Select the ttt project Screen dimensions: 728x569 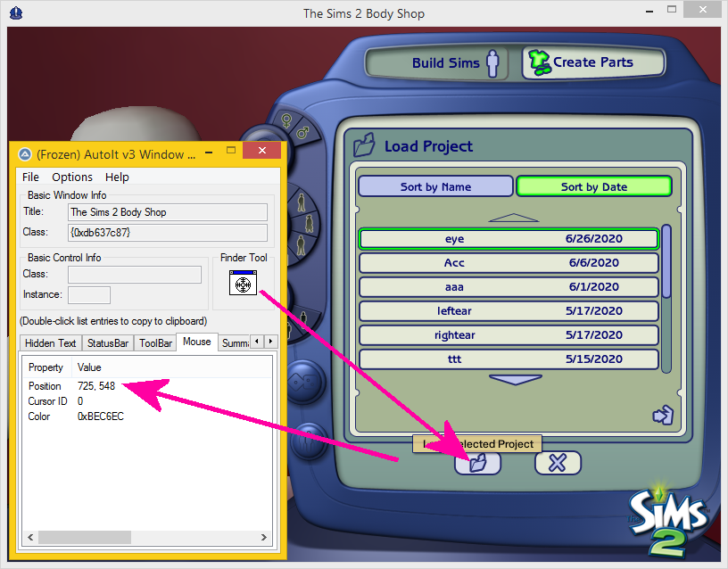click(509, 359)
